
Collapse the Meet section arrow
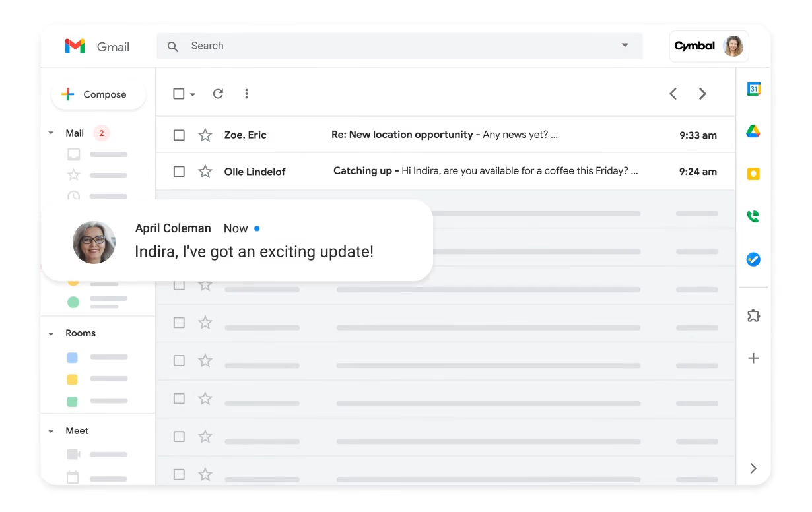[51, 432]
